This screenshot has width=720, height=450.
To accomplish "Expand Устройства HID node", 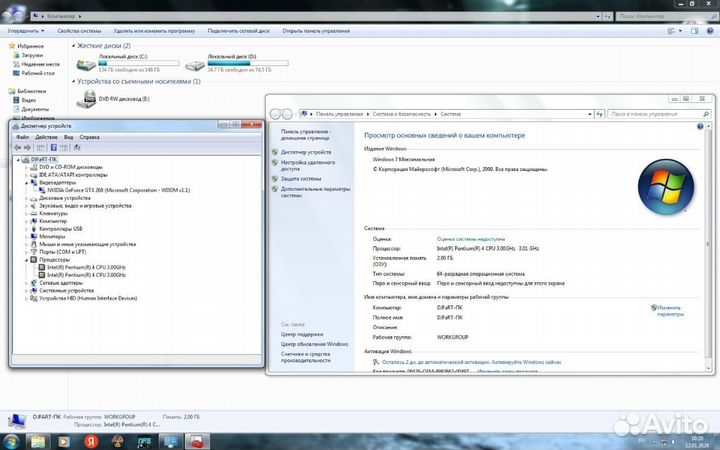I will pyautogui.click(x=26, y=298).
